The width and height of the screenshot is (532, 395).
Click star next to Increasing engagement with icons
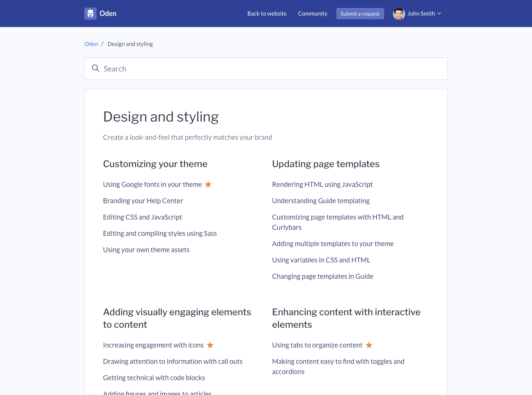point(210,345)
